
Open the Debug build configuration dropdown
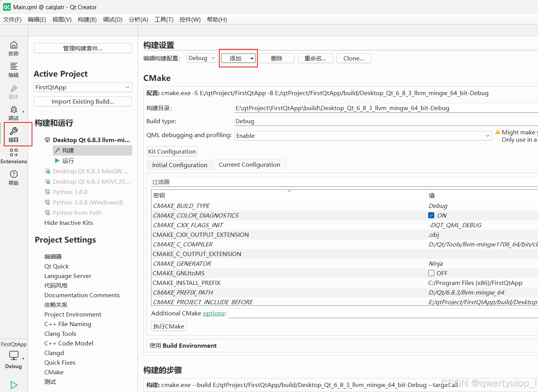202,58
